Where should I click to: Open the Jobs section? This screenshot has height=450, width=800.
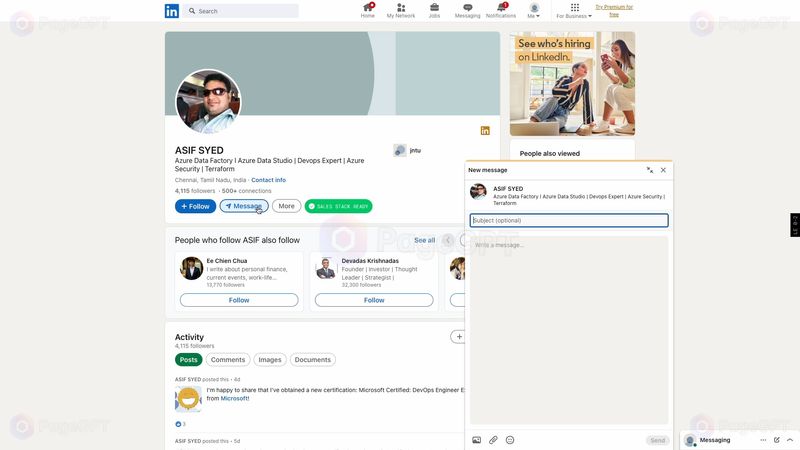pos(434,10)
